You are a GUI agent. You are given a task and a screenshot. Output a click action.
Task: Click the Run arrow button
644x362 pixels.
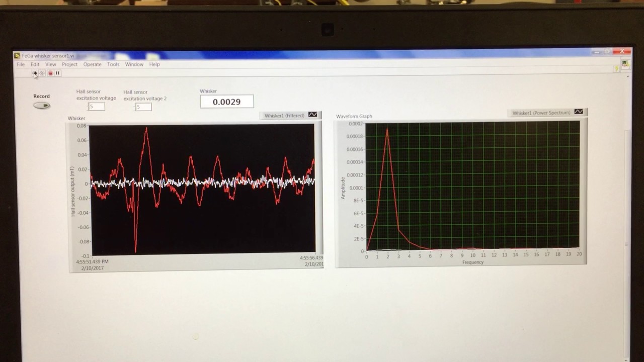(x=35, y=73)
